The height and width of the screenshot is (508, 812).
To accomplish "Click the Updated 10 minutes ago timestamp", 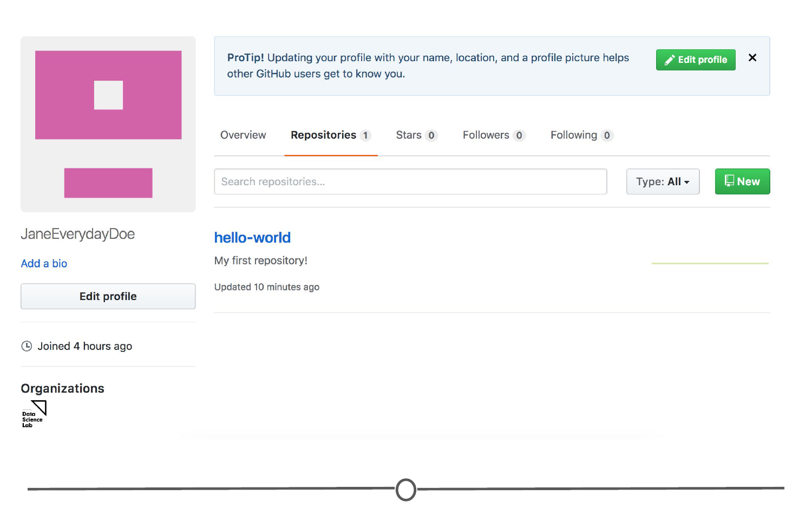I will pos(267,287).
